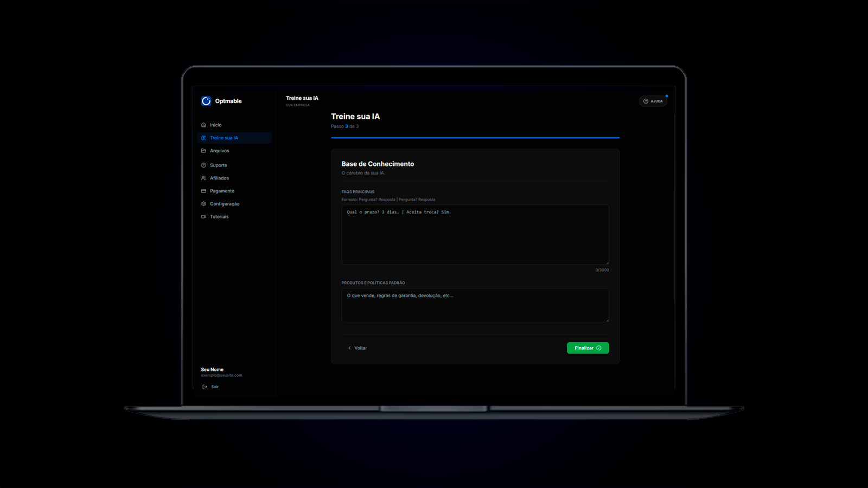The image size is (868, 488).
Task: Click the home icon beside Início
Action: click(x=203, y=125)
